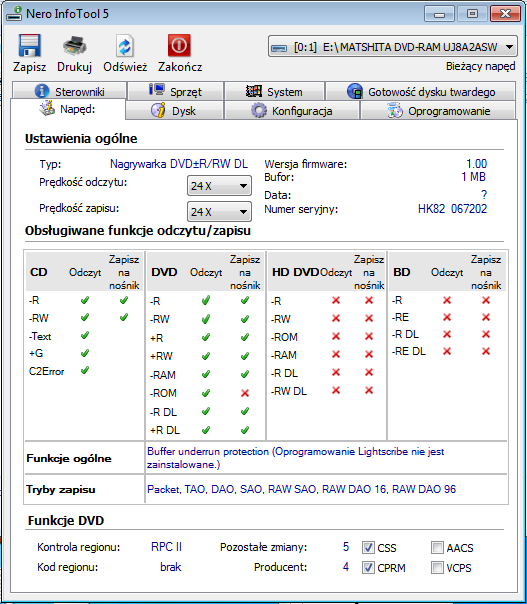Click the Zapisz floppy disk icon
The image size is (527, 604).
[x=29, y=45]
